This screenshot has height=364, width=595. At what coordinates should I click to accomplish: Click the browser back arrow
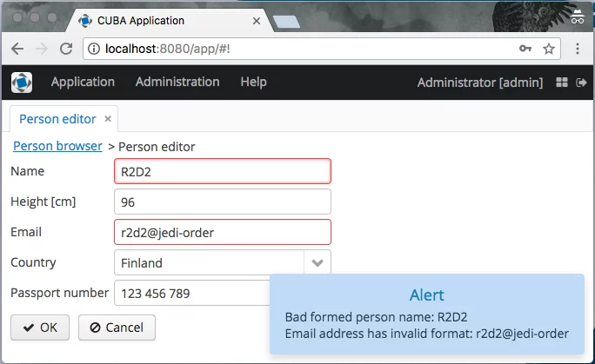click(17, 49)
